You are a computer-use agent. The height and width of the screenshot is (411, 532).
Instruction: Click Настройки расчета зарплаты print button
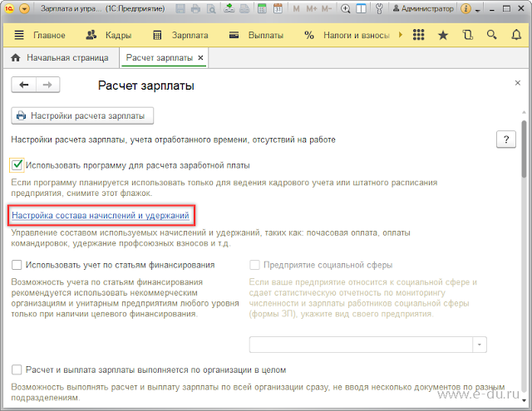click(x=82, y=116)
